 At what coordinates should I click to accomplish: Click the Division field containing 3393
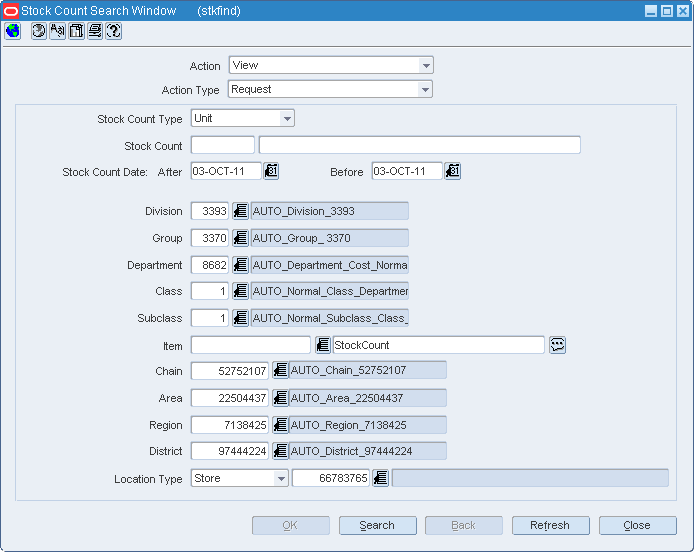[210, 211]
